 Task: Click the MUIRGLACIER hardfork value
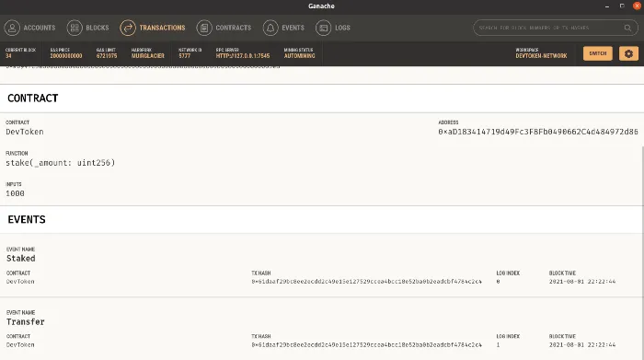148,56
